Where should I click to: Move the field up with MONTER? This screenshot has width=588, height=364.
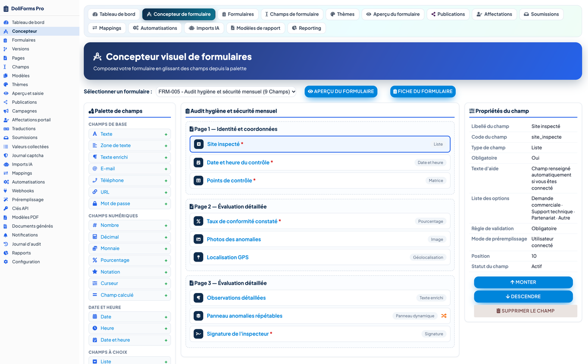[523, 282]
